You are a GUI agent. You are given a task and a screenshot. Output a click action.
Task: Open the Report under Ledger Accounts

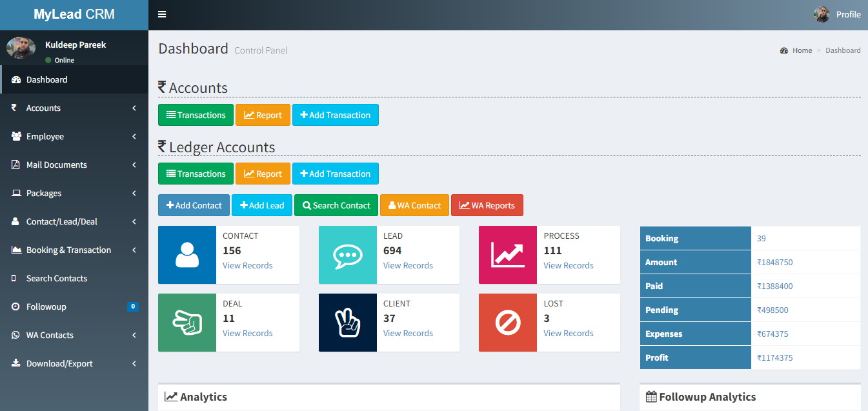(263, 174)
